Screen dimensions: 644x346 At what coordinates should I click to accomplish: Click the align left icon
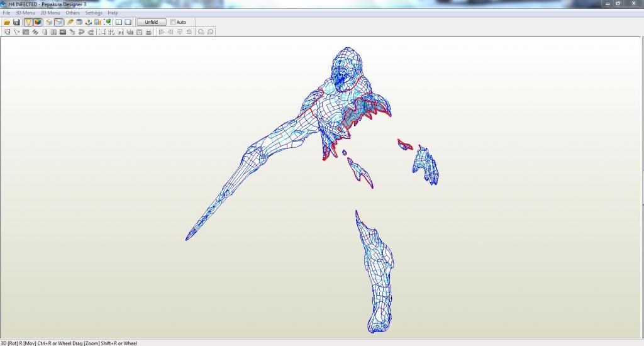pos(162,32)
